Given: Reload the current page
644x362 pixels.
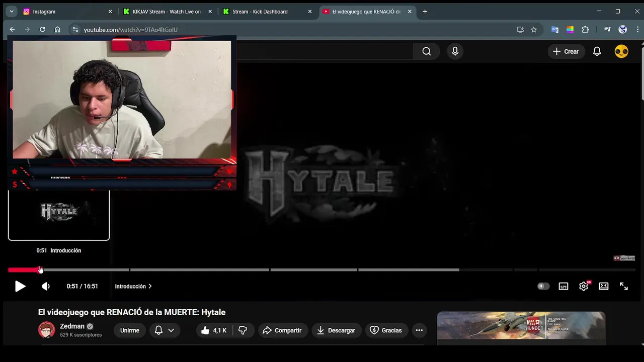Looking at the screenshot, I should pyautogui.click(x=42, y=30).
